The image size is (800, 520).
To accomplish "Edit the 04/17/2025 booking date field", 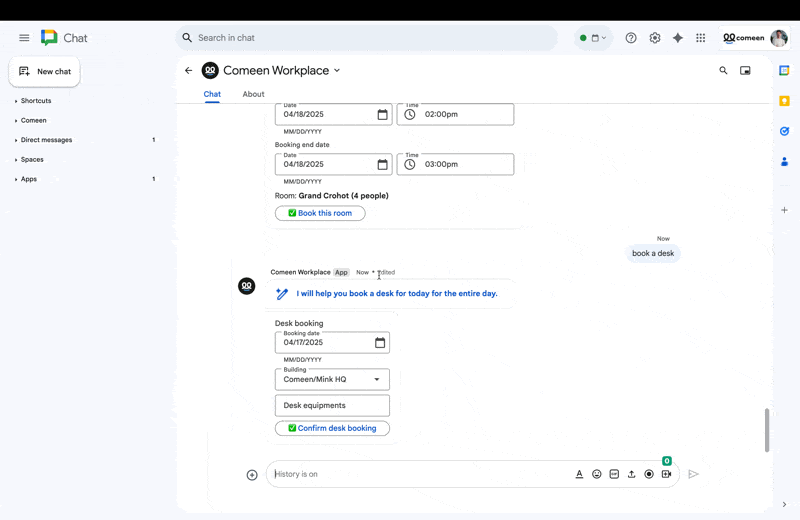I will pyautogui.click(x=332, y=342).
